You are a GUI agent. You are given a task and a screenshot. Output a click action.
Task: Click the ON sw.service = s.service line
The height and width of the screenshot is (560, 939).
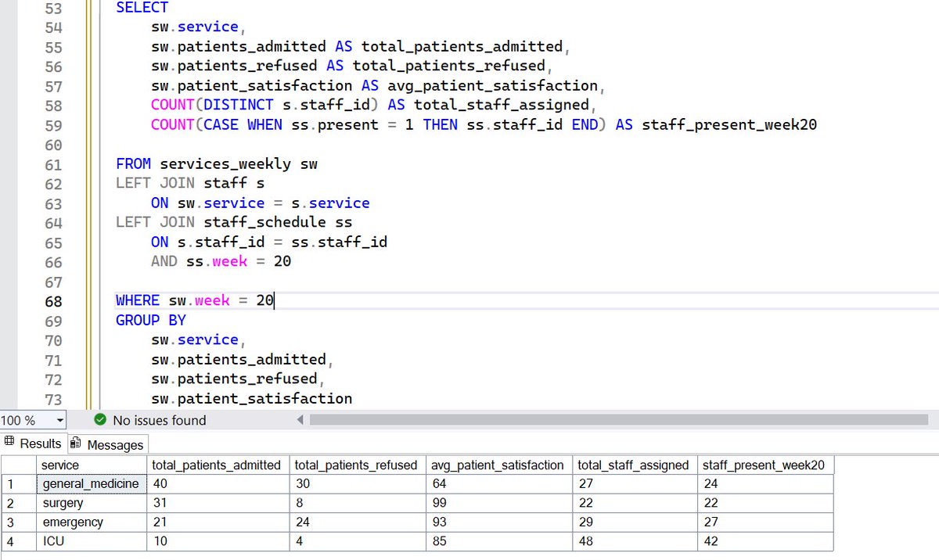[x=261, y=203]
